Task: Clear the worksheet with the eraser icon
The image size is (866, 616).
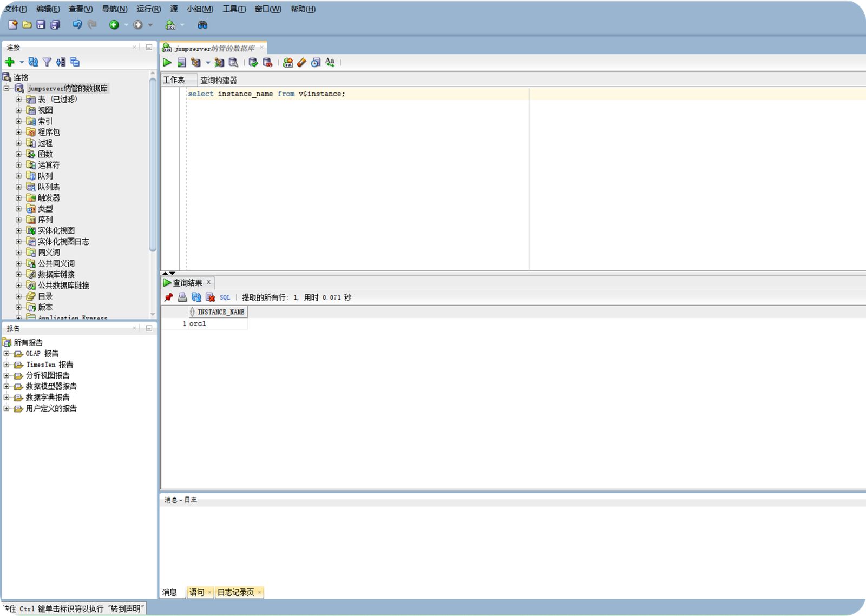Action: (301, 62)
